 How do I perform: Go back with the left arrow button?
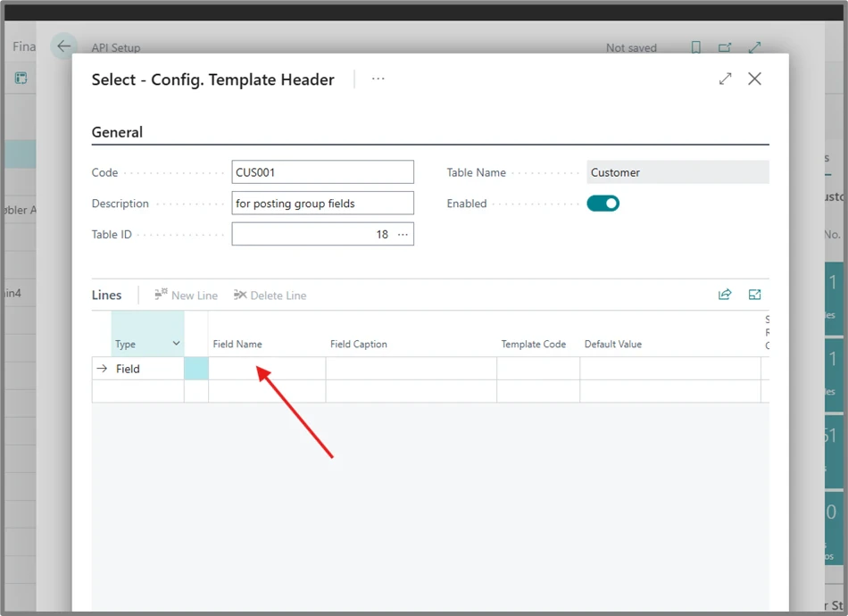click(x=63, y=46)
